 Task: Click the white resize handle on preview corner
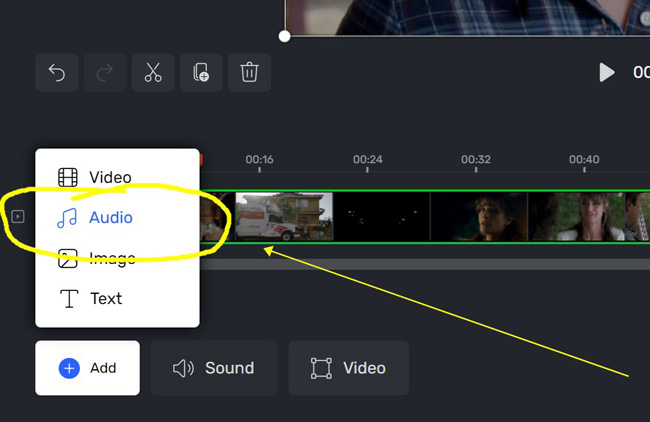click(284, 36)
